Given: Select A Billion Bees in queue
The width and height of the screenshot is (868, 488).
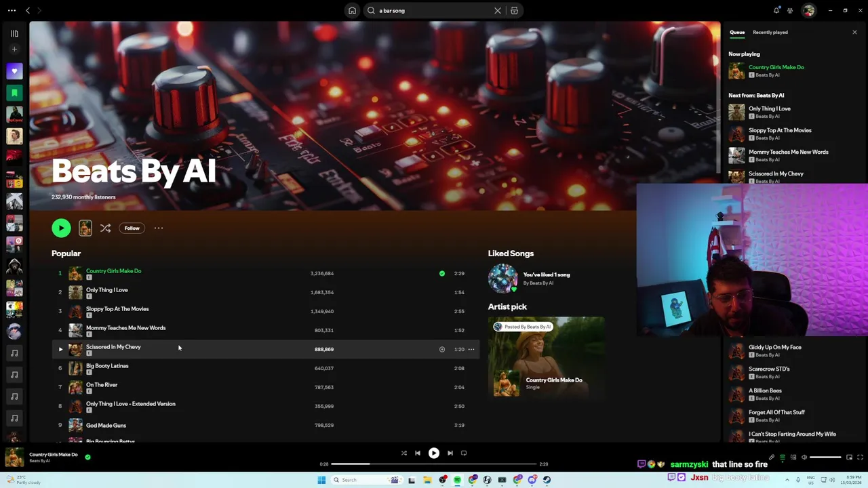Looking at the screenshot, I should point(765,391).
